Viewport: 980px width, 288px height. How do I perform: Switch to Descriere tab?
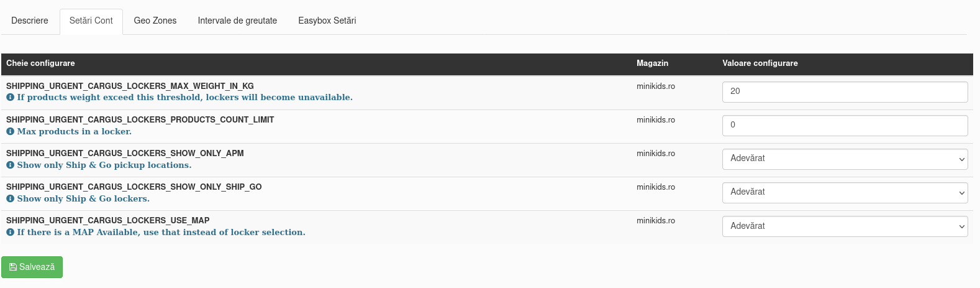point(30,21)
